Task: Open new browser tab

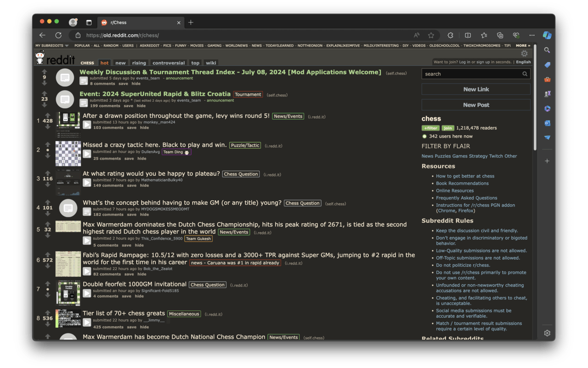Action: pyautogui.click(x=191, y=22)
